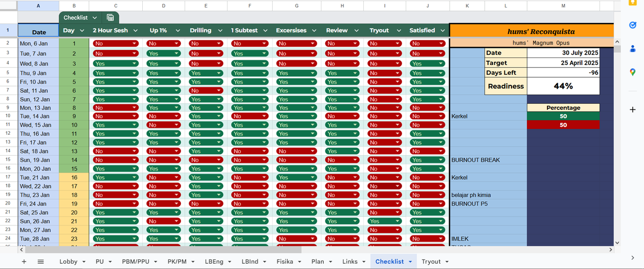This screenshot has height=269, width=644.
Task: Click the horizontal scrollbar thumb
Action: pos(164,250)
